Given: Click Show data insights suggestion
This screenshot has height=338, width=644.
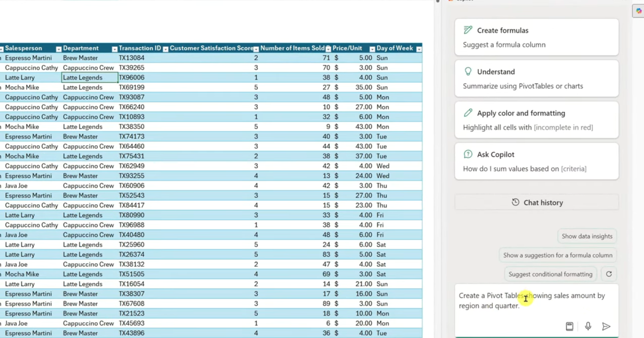Looking at the screenshot, I should tap(587, 236).
